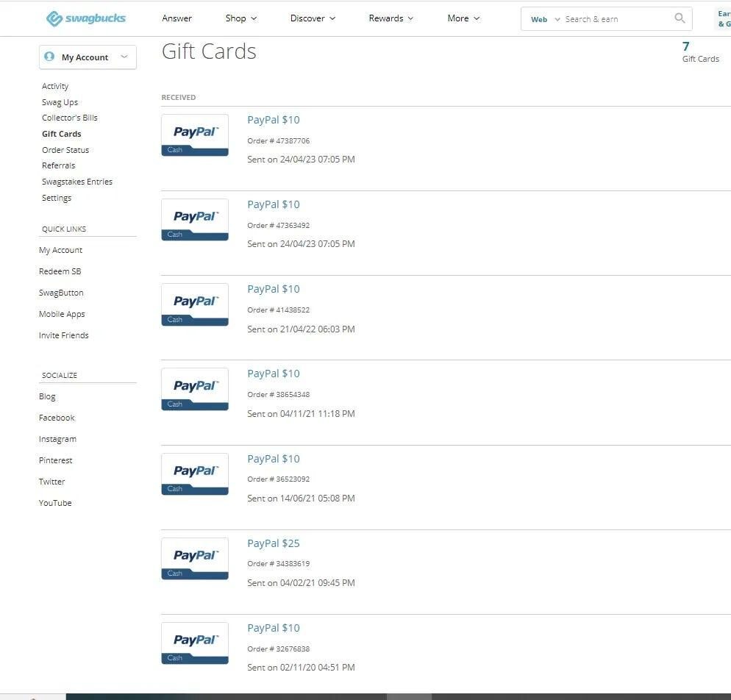Image resolution: width=731 pixels, height=700 pixels.
Task: Click text 'Sent on 02/11/20 04:51 PM'
Action: coord(301,668)
